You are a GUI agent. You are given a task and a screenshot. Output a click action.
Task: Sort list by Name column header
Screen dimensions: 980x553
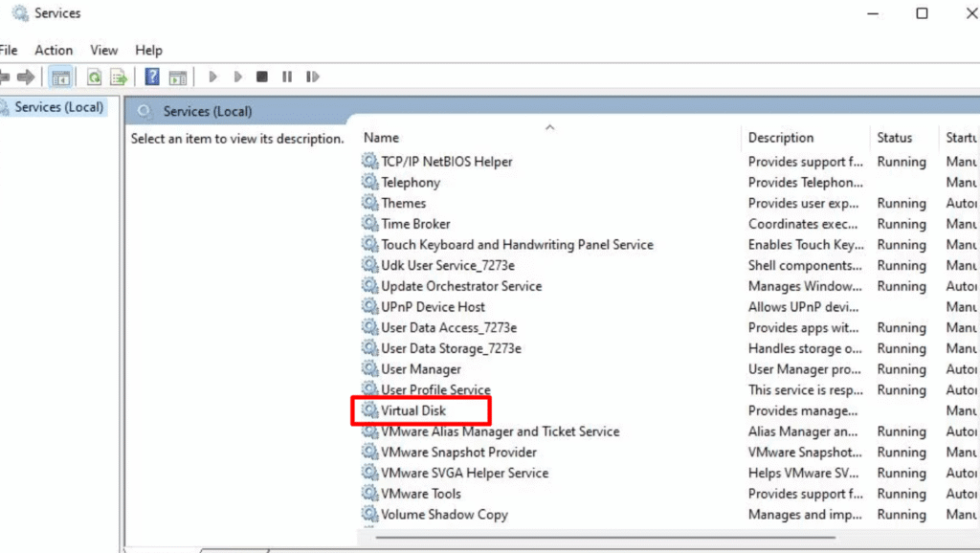(381, 138)
